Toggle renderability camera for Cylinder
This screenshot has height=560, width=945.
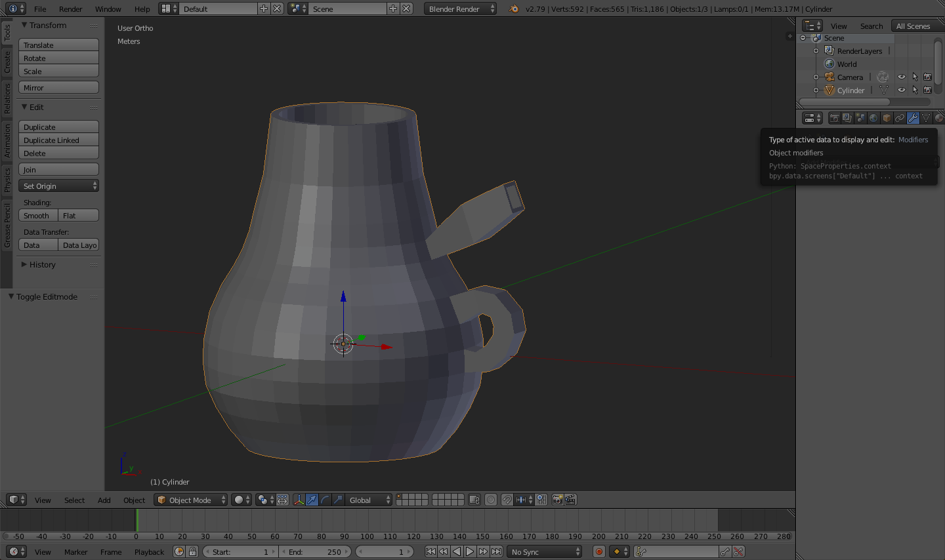[x=928, y=90]
